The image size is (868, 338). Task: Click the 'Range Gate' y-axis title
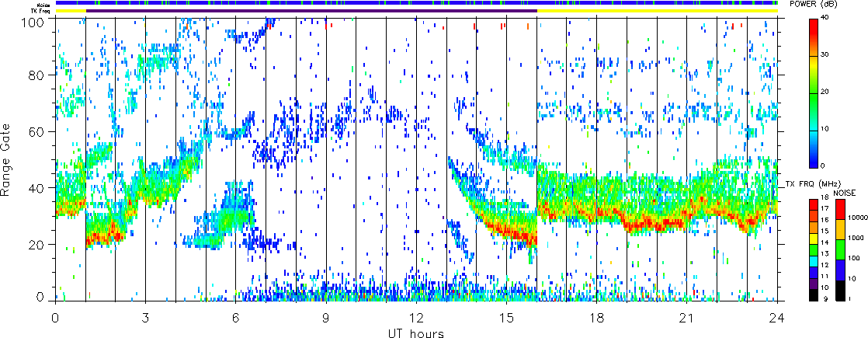[6, 159]
